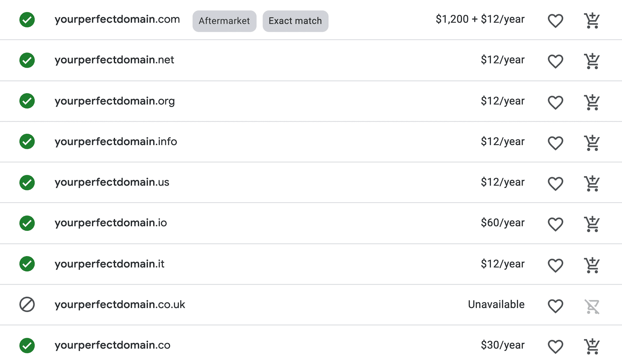
Task: Favorite yourperfectdomain.net with the heart icon
Action: pos(555,61)
